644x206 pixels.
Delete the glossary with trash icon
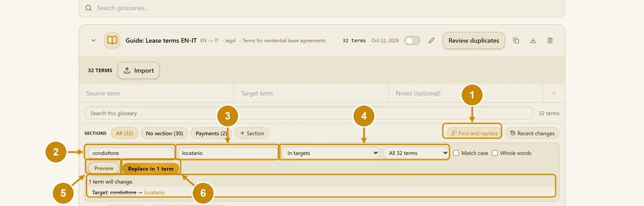tap(550, 40)
